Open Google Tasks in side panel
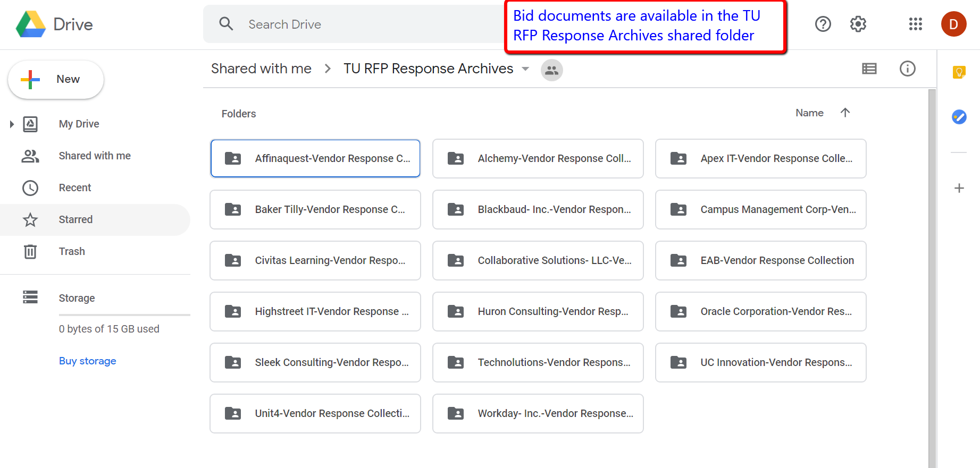 tap(959, 116)
